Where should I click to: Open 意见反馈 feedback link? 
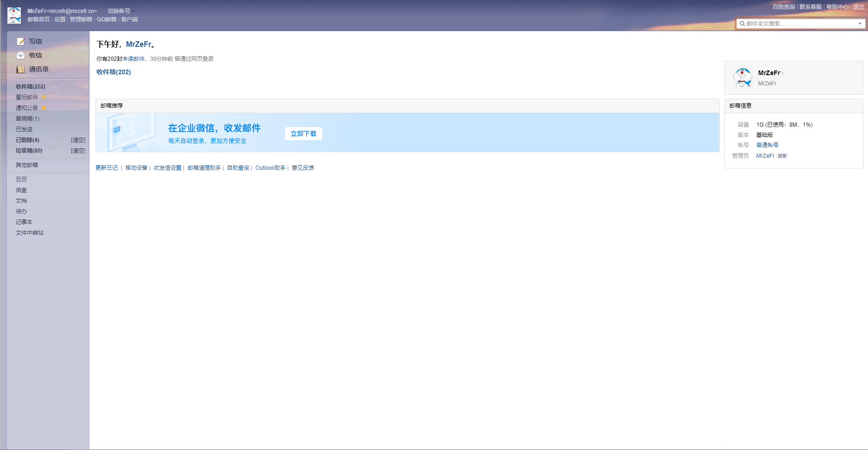(x=303, y=167)
